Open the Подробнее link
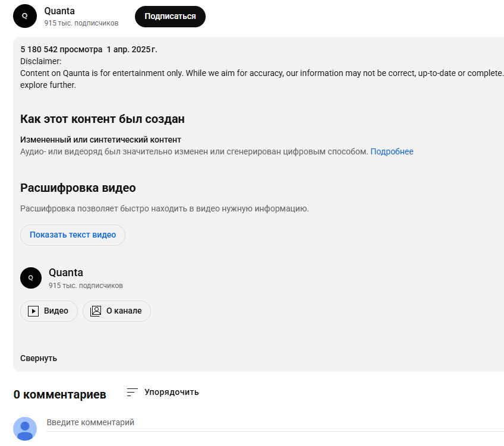The width and height of the screenshot is (504, 446). [392, 151]
